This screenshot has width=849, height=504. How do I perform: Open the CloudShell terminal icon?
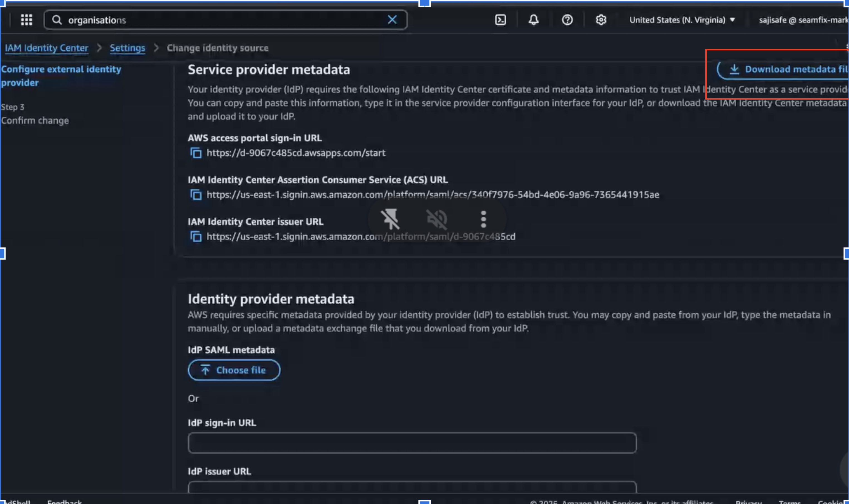click(x=500, y=20)
